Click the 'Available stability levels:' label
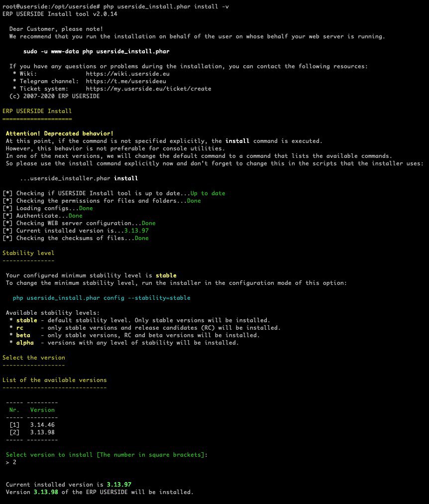Screen dimensions: 429x504 pos(53,313)
